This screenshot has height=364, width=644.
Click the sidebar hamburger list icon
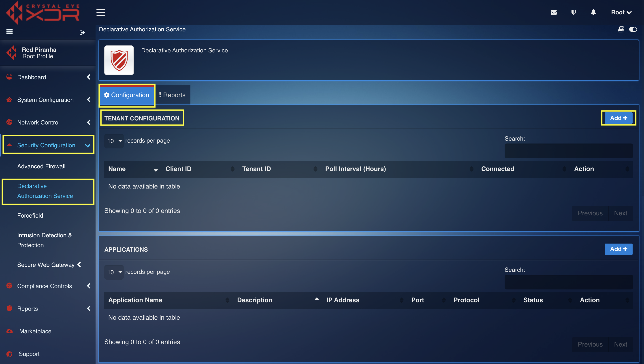click(9, 32)
